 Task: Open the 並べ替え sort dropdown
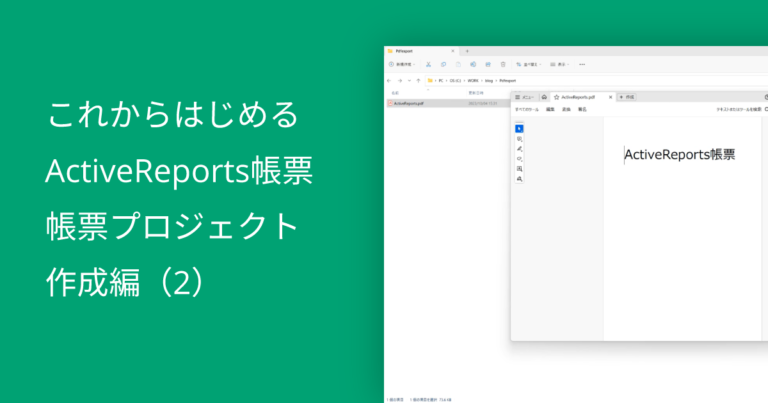click(528, 64)
